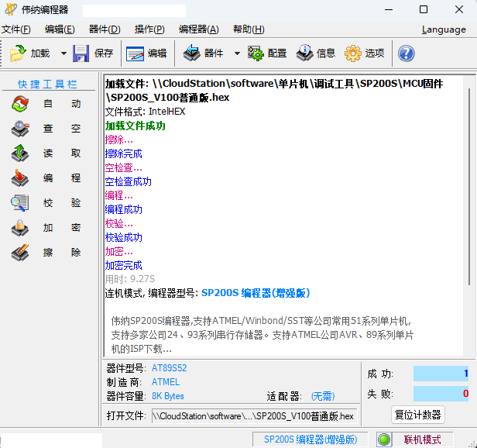Click the blue help question mark icon

406,53
